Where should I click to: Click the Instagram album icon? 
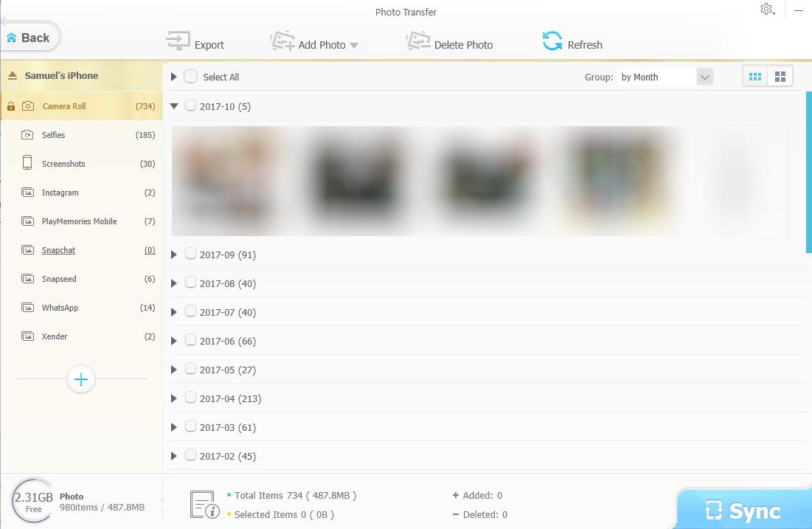(27, 193)
